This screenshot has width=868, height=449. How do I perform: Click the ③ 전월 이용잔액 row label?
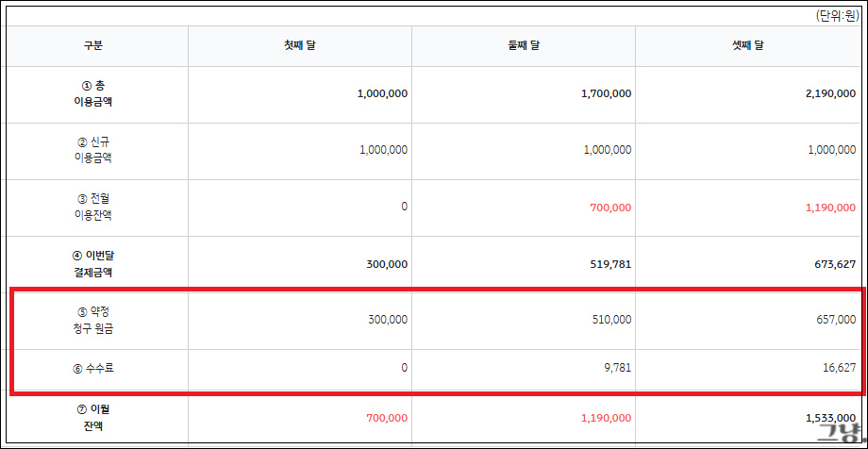click(94, 207)
